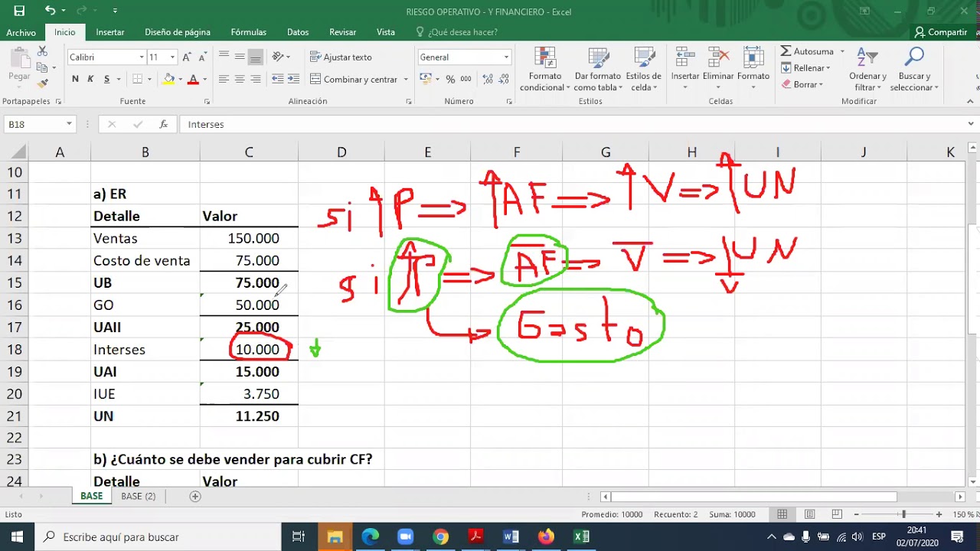Click the Windows Start button

point(17,536)
